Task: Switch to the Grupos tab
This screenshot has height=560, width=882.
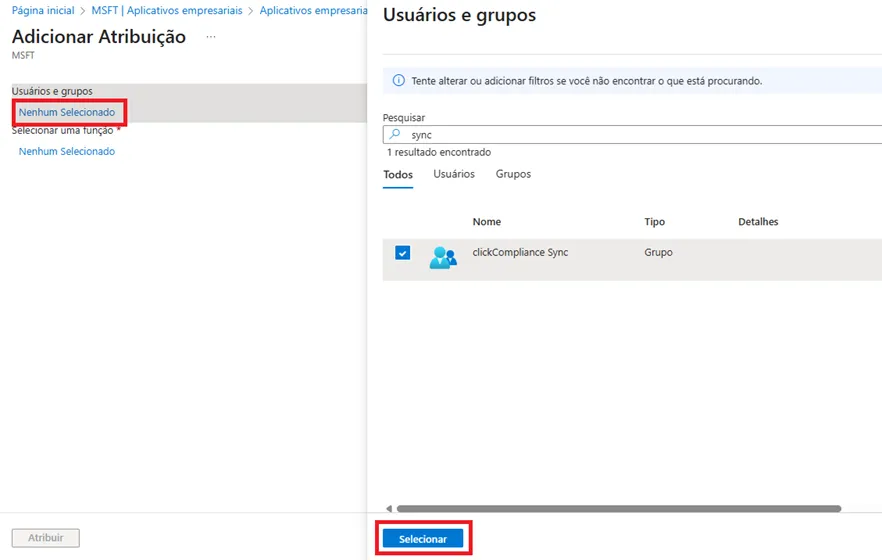Action: 513,174
